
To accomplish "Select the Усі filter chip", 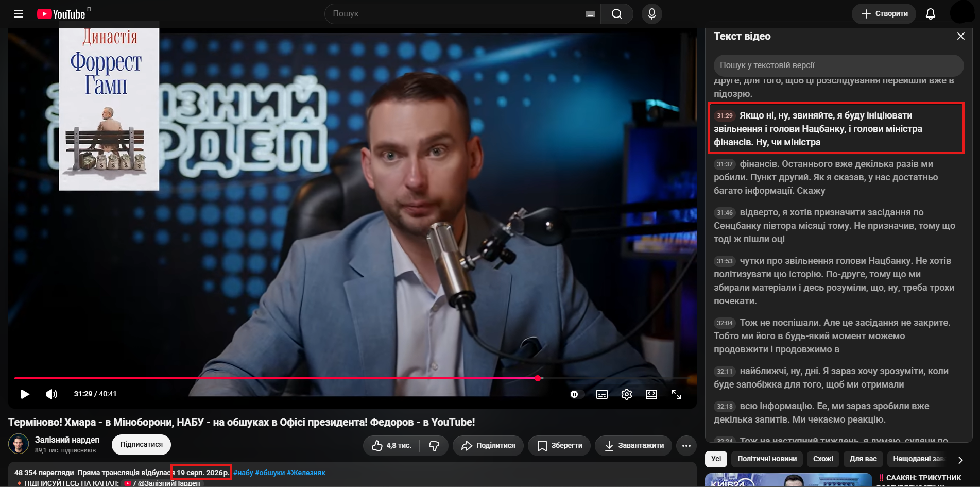I will (716, 459).
